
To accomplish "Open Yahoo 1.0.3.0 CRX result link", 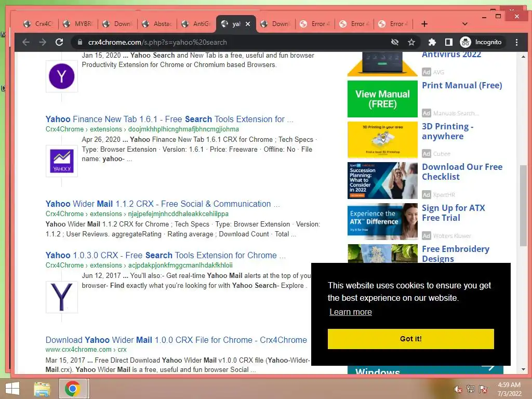I will click(166, 255).
